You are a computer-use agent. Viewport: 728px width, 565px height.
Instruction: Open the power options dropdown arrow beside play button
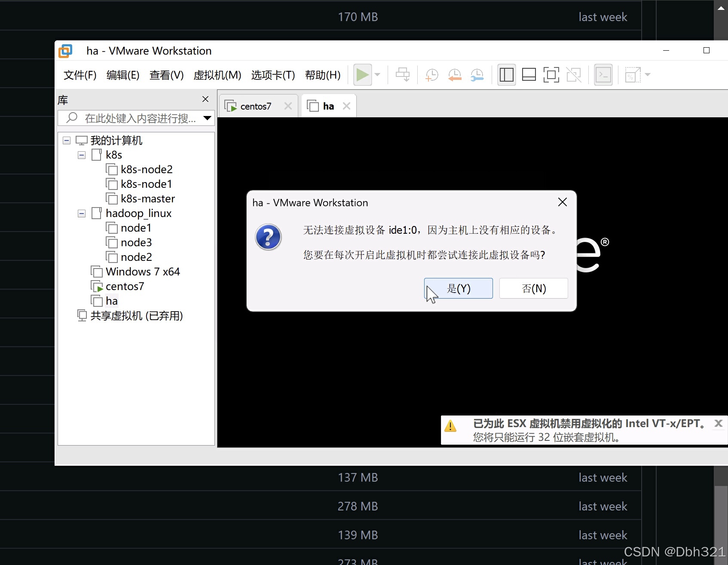[377, 75]
